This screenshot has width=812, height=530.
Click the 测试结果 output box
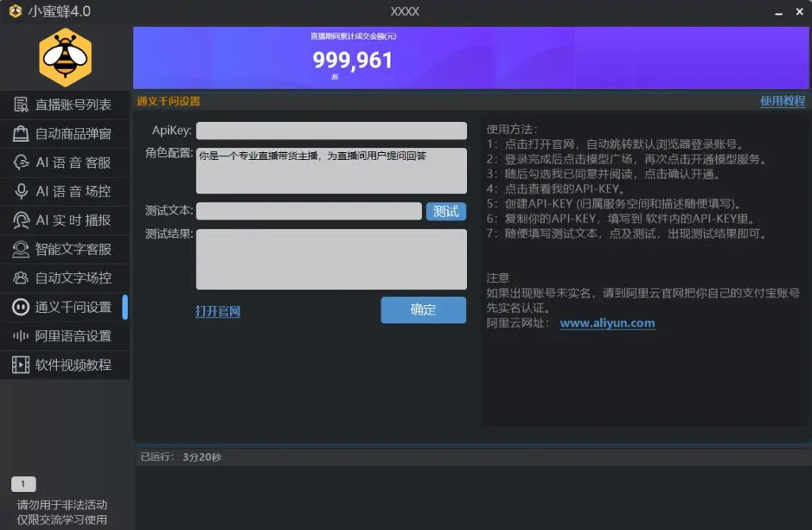point(331,259)
